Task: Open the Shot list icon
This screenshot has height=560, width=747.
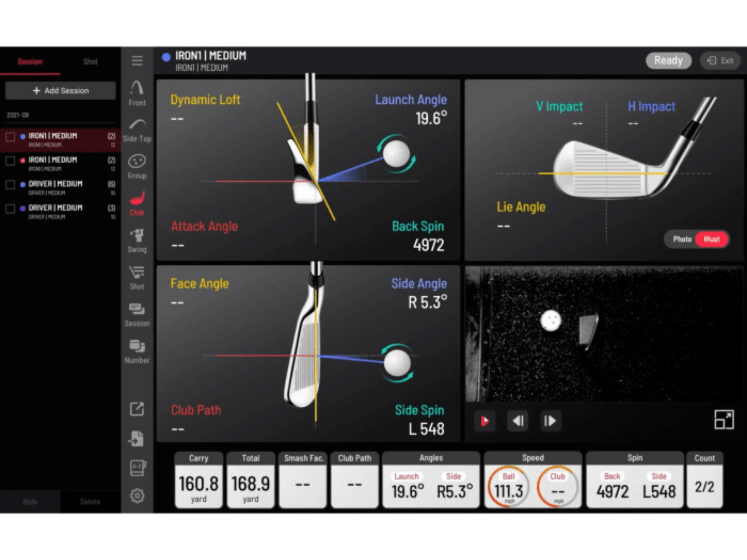Action: [x=137, y=277]
